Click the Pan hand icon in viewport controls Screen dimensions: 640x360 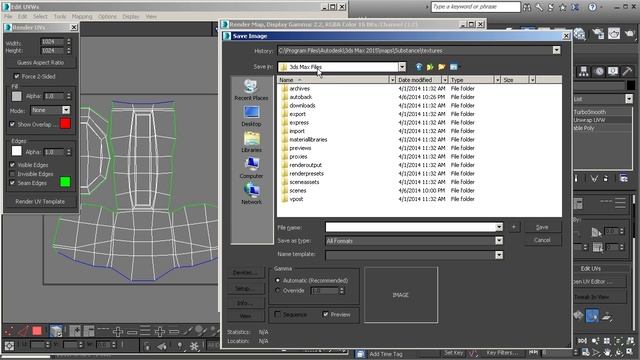(x=608, y=352)
